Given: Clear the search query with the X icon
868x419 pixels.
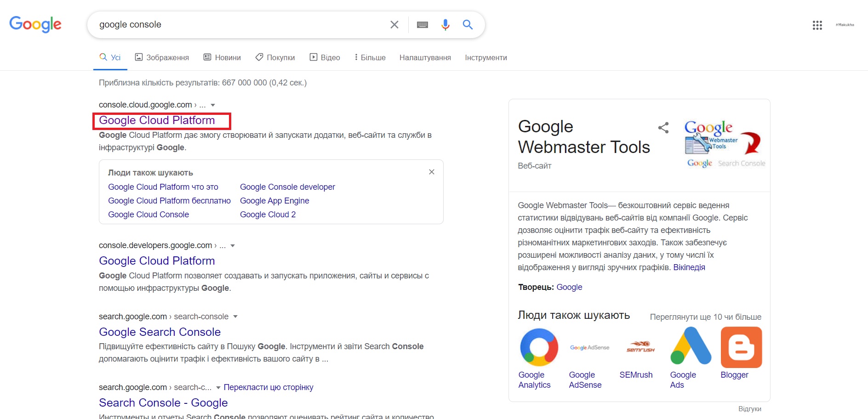Looking at the screenshot, I should (394, 25).
